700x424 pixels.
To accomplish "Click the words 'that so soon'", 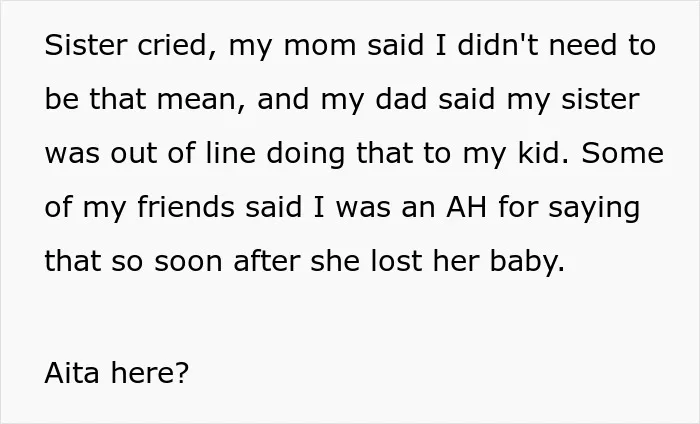I will pyautogui.click(x=133, y=261).
